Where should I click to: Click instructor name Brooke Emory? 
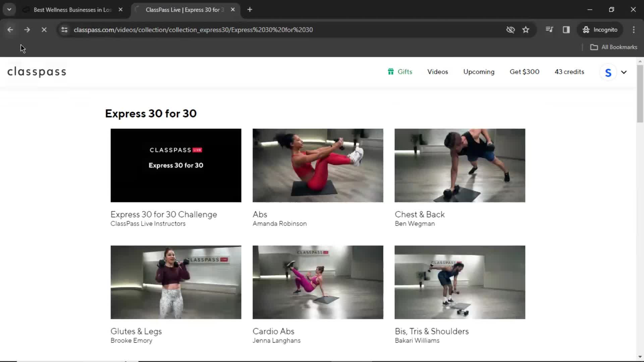tap(131, 341)
